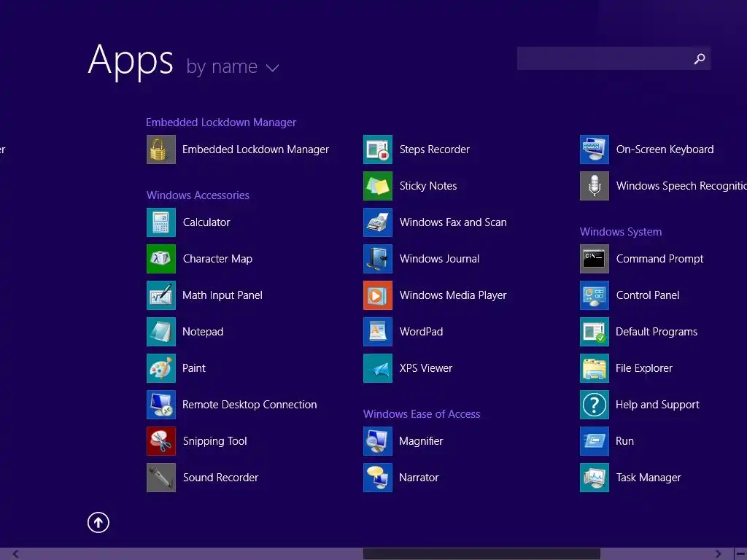Screen dimensions: 747x560
Task: Go back to Start with up-arrow button
Action: [x=98, y=522]
